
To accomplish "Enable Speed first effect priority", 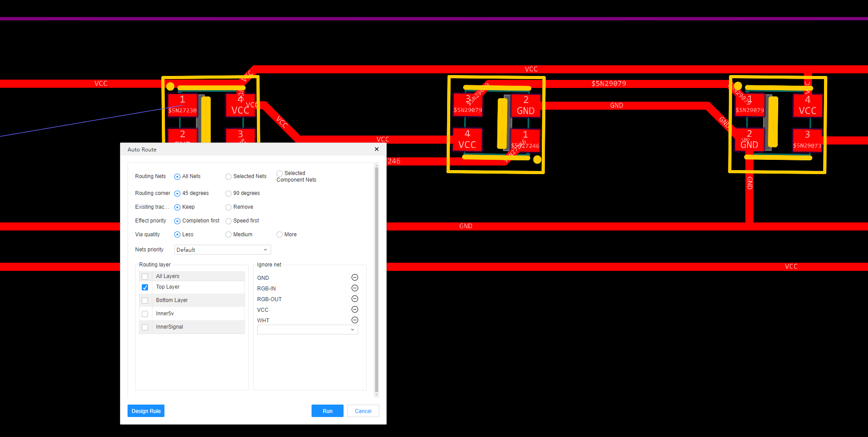I will coord(228,221).
